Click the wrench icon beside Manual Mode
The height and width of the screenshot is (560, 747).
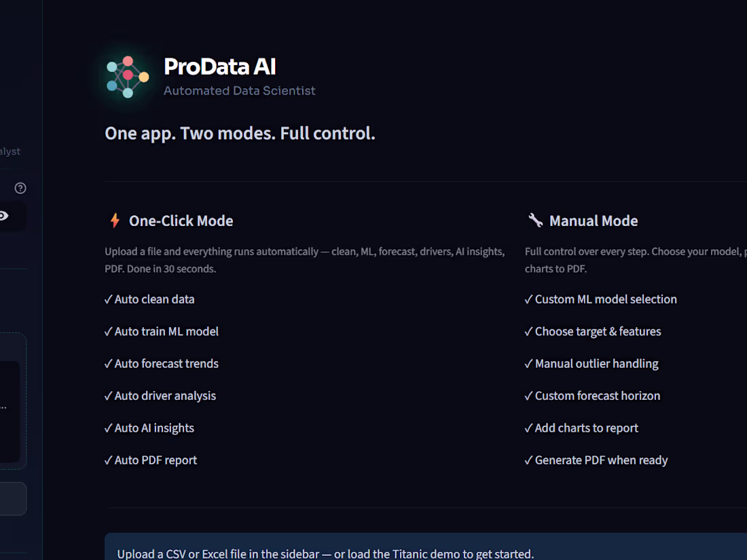(535, 220)
